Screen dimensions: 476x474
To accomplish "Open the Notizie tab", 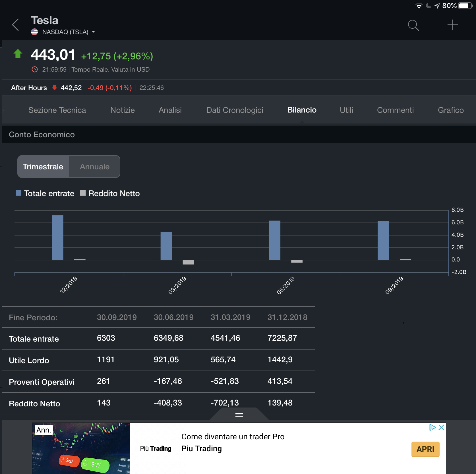I will click(x=122, y=110).
